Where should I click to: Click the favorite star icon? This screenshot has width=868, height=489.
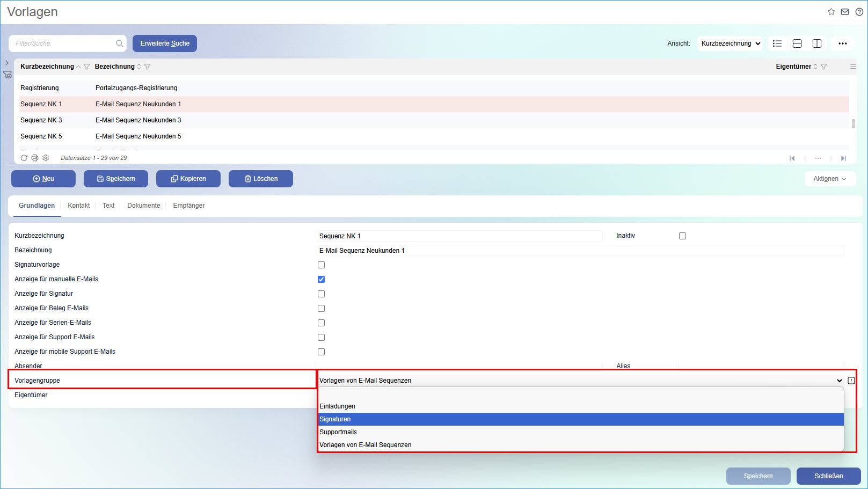pyautogui.click(x=831, y=12)
